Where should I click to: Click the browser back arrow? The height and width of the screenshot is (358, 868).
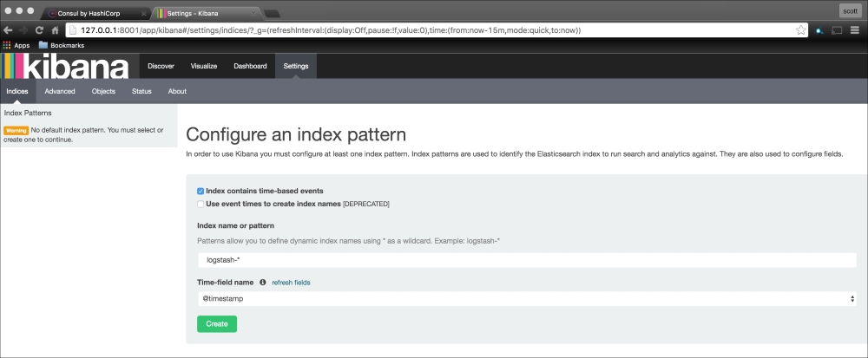(8, 29)
